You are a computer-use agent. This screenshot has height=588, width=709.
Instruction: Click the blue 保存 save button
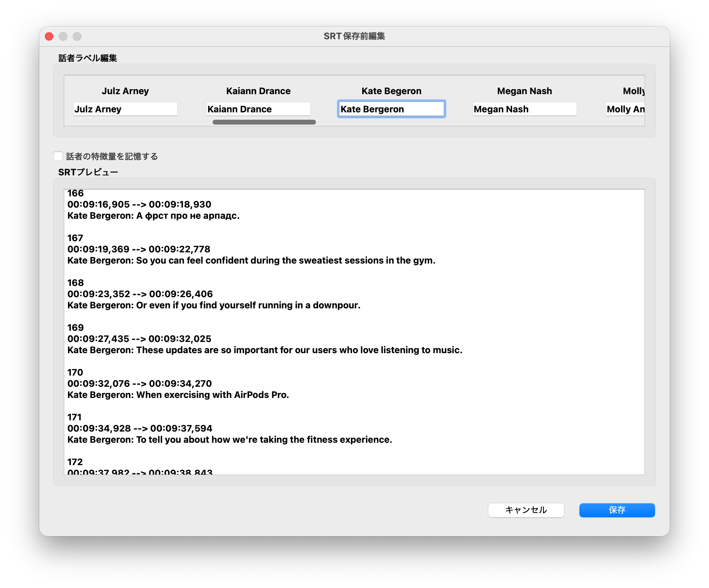[x=617, y=510]
